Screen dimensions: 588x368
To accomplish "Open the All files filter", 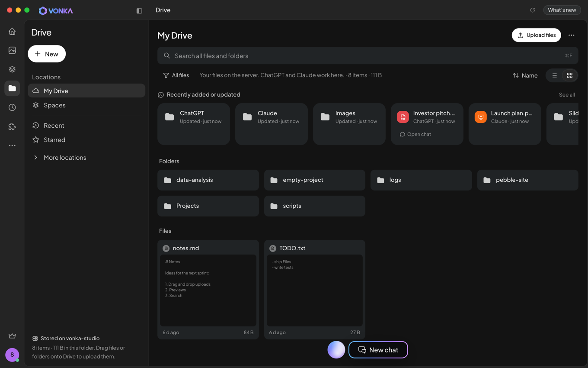I will click(176, 75).
